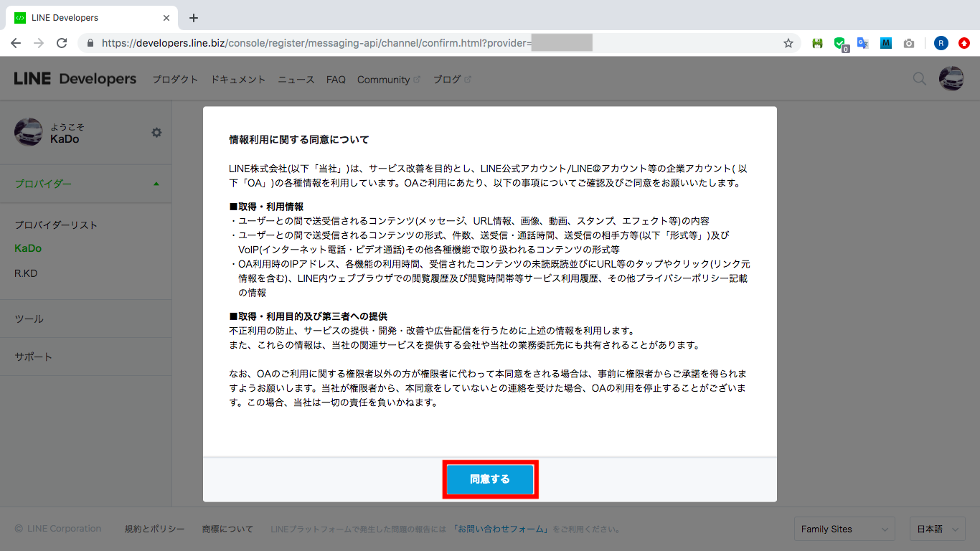Screen dimensions: 980x551
Task: Open the プロダクト menu
Action: [175, 80]
